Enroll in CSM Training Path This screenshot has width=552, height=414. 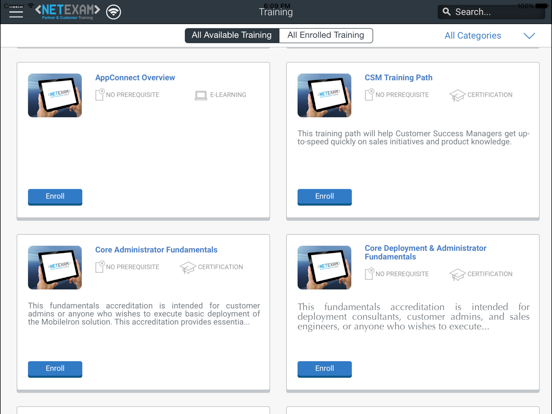(324, 197)
